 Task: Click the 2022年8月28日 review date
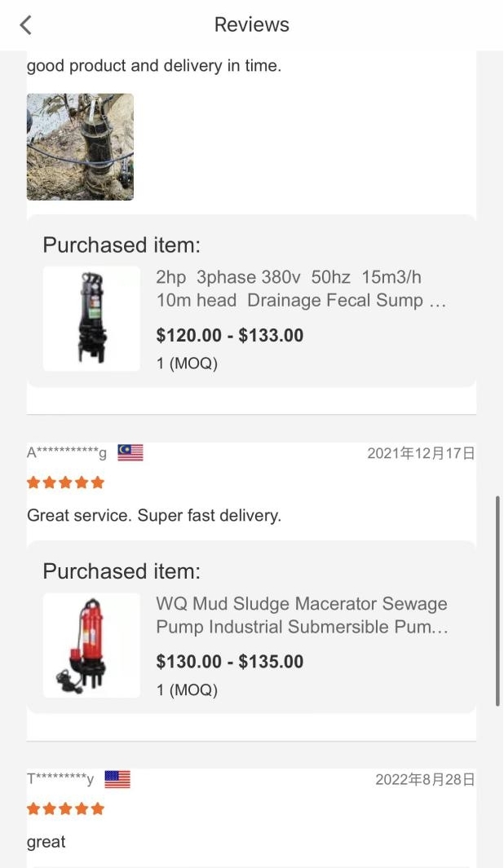(426, 779)
